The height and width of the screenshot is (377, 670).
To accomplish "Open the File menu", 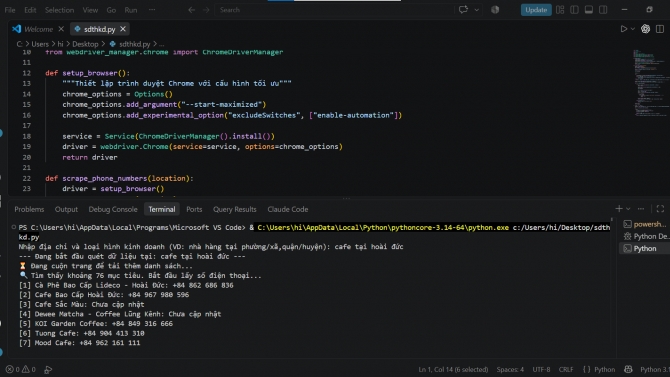I will pyautogui.click(x=10, y=10).
